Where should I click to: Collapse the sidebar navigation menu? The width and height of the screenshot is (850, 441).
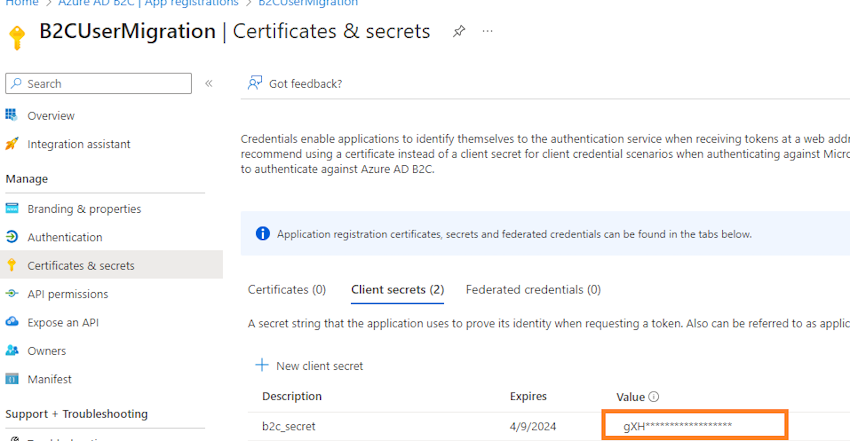pyautogui.click(x=209, y=84)
